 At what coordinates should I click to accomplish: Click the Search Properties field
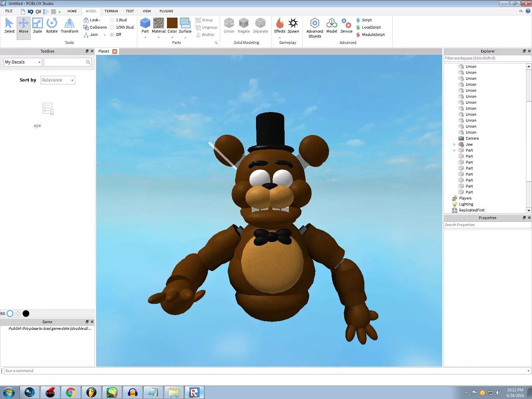coord(487,225)
